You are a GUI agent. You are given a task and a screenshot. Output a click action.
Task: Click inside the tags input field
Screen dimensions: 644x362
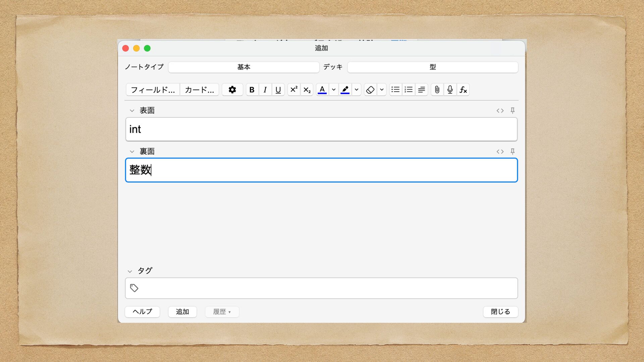322,288
